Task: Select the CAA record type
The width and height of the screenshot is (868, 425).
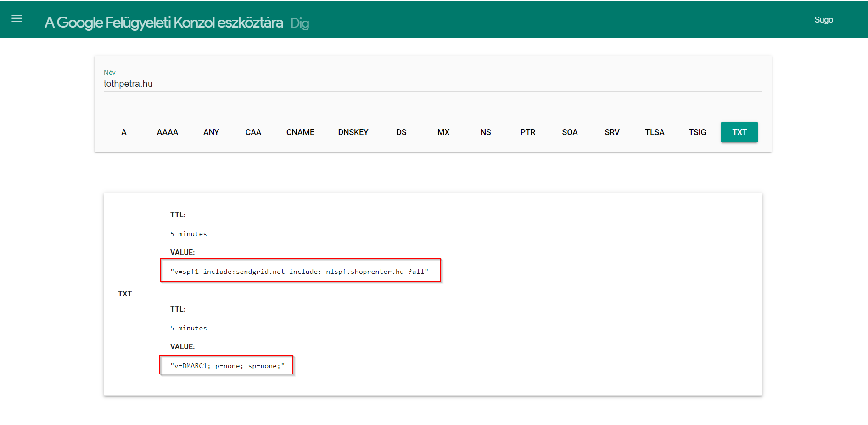Action: click(253, 132)
